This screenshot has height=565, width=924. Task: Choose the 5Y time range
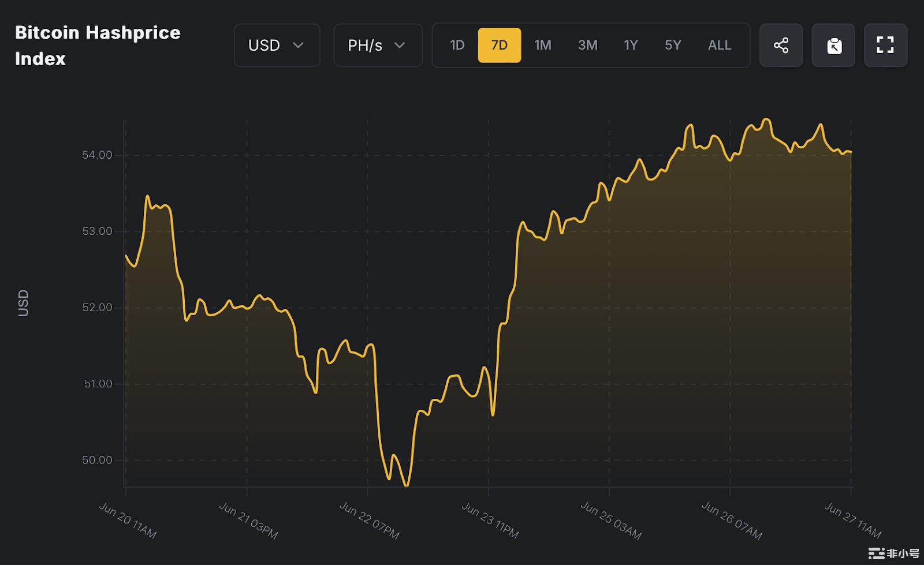tap(673, 45)
